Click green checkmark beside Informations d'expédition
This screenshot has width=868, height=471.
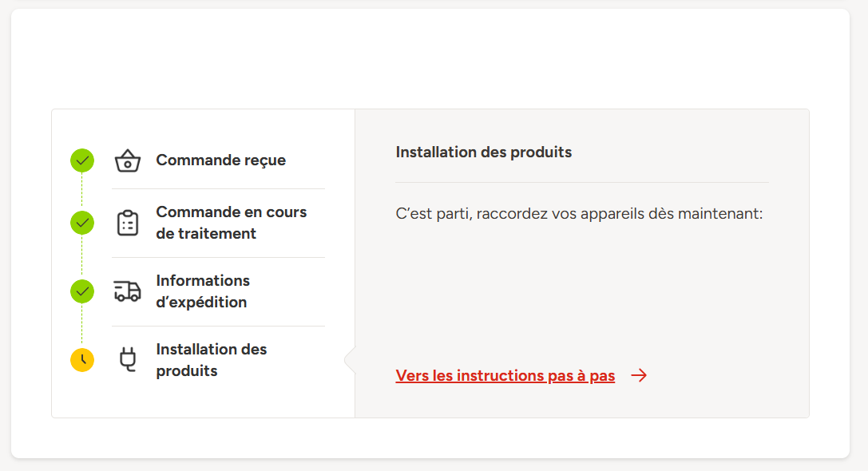pyautogui.click(x=82, y=291)
